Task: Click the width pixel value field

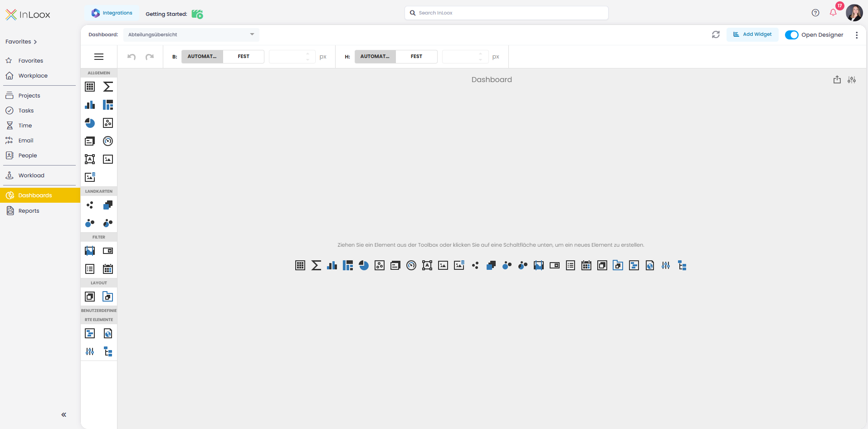Action: point(292,57)
